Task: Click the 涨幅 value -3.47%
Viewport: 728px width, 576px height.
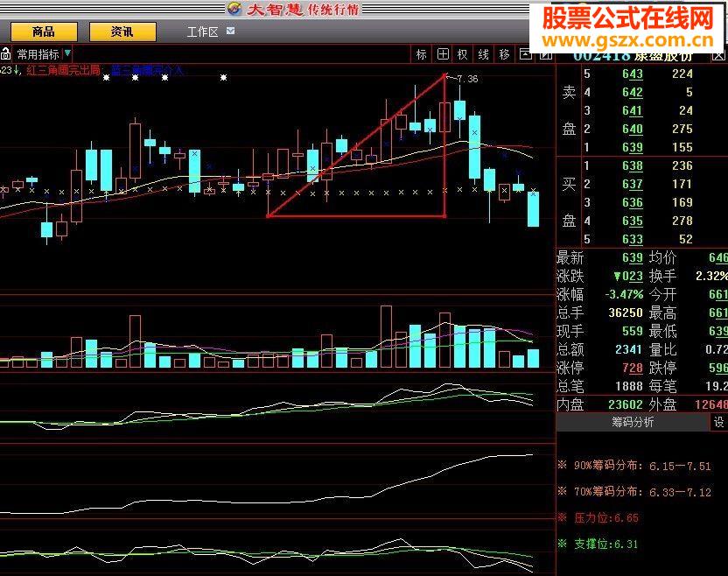Action: 624,294
